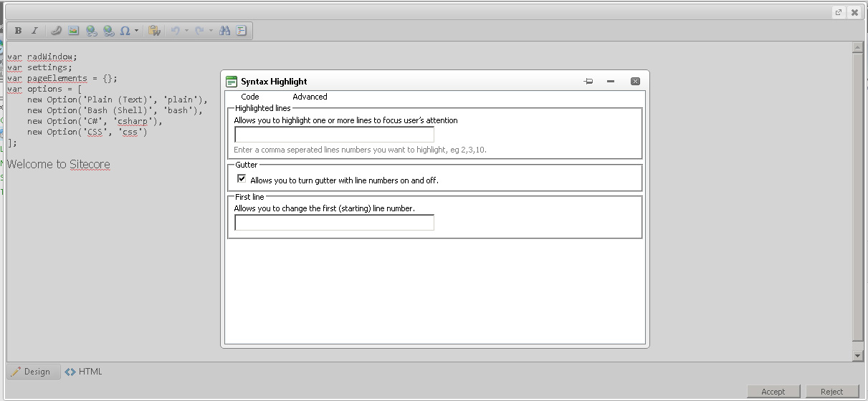Toggle the gutter line numbers checkbox
Screen dimensions: 868x401
click(x=242, y=179)
